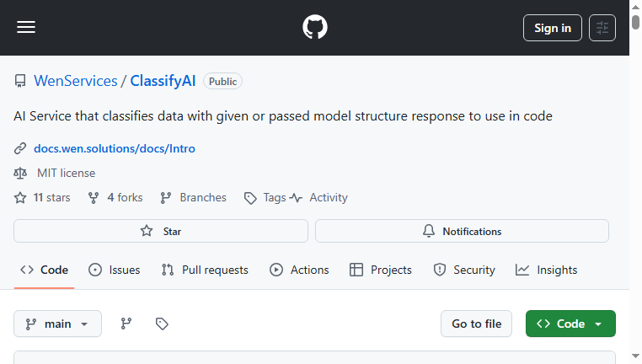
Task: Open appearance settings sliders icon button
Action: tap(602, 28)
